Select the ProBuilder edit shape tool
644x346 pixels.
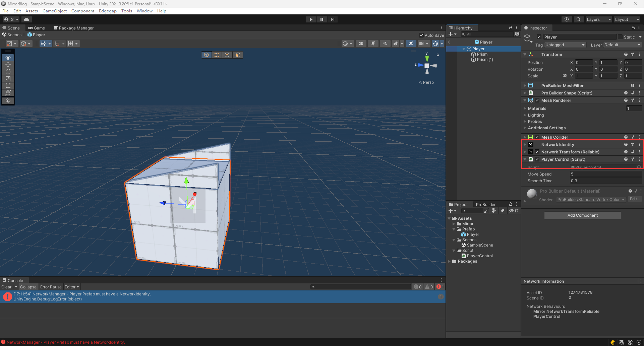(x=8, y=100)
